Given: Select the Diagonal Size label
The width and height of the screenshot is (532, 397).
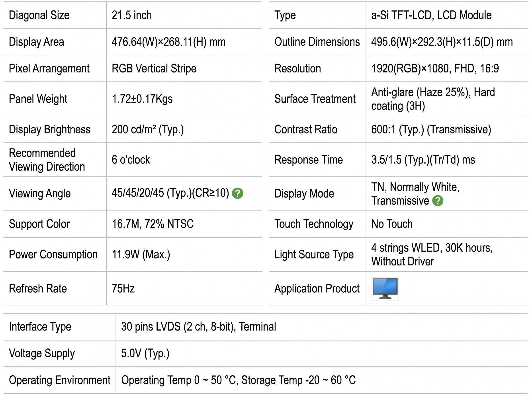Looking at the screenshot, I should (x=39, y=15).
